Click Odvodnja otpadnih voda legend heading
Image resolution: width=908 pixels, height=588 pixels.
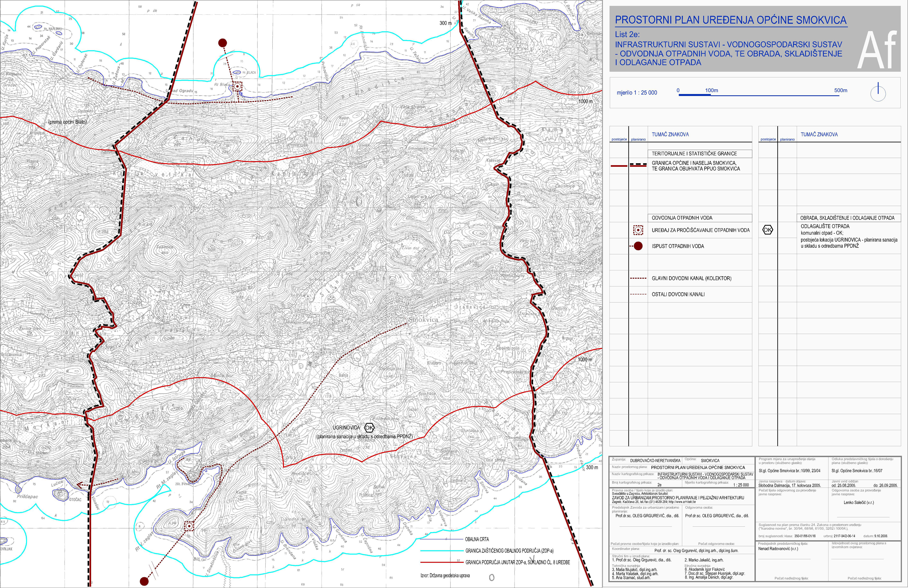point(682,218)
